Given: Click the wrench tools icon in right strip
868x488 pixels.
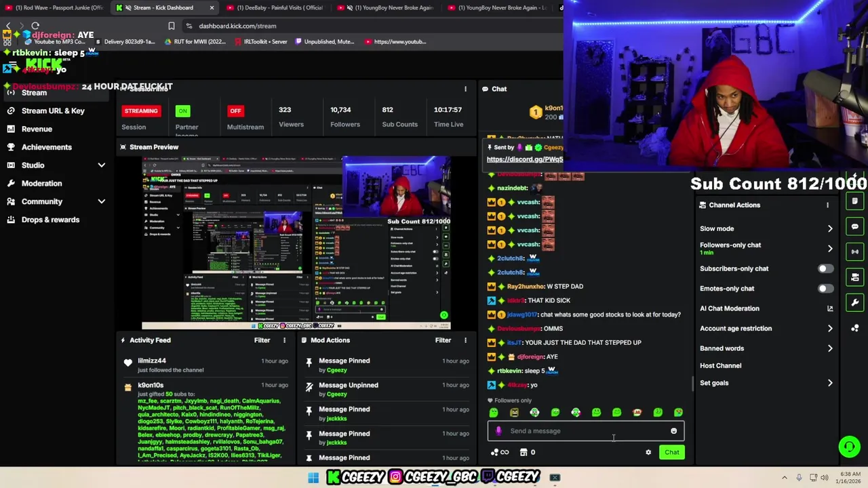Looking at the screenshot, I should click(855, 303).
